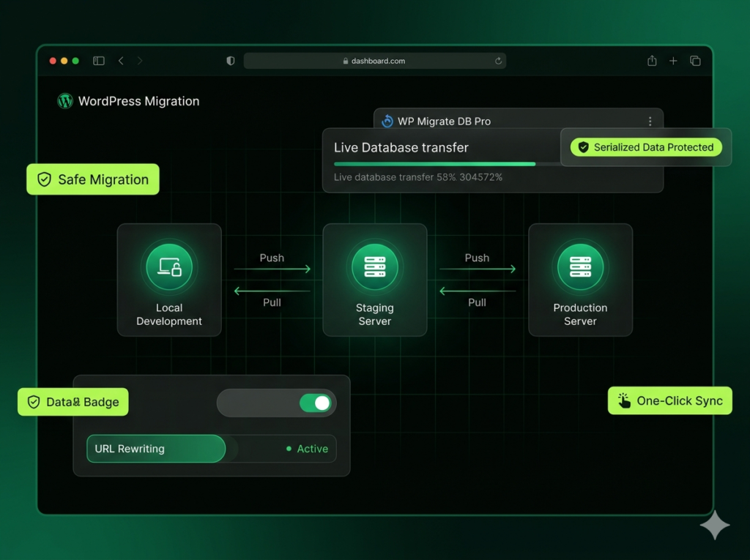This screenshot has width=750, height=560.
Task: Click the hand pointer icon in One-Click Sync
Action: (x=624, y=400)
